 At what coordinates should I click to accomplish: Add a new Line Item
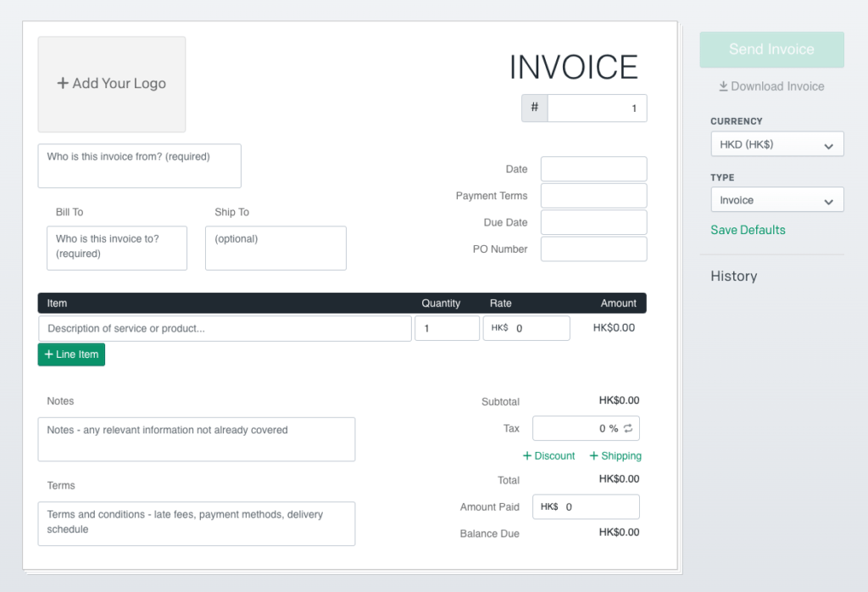(x=71, y=355)
